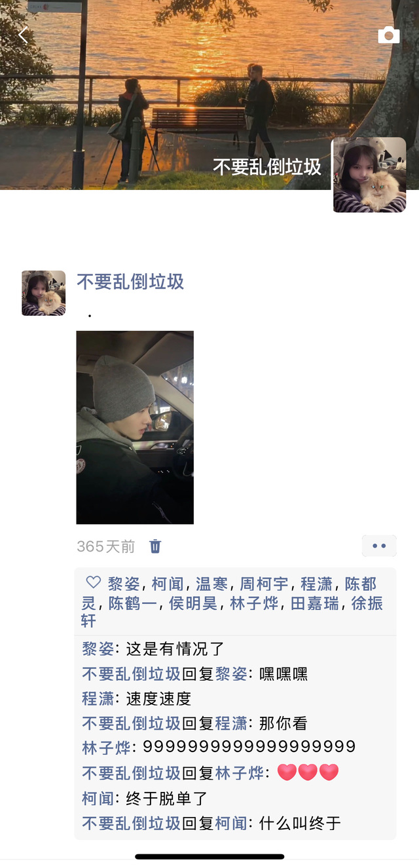Screen dimensions: 419x868
Task: Delete the post with trash icon
Action: (x=155, y=546)
